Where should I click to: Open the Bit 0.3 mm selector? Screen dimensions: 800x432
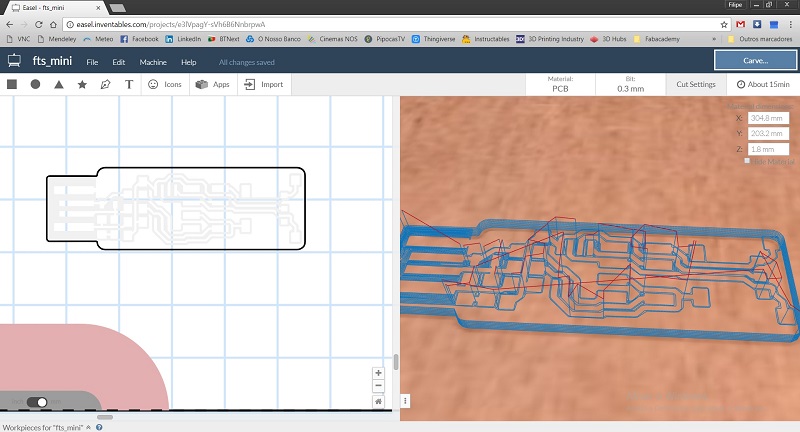coord(631,84)
